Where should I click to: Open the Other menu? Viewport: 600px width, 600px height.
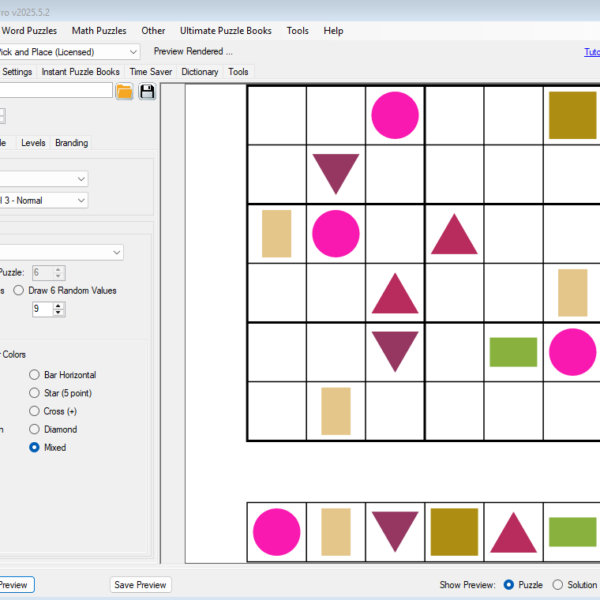pyautogui.click(x=153, y=31)
